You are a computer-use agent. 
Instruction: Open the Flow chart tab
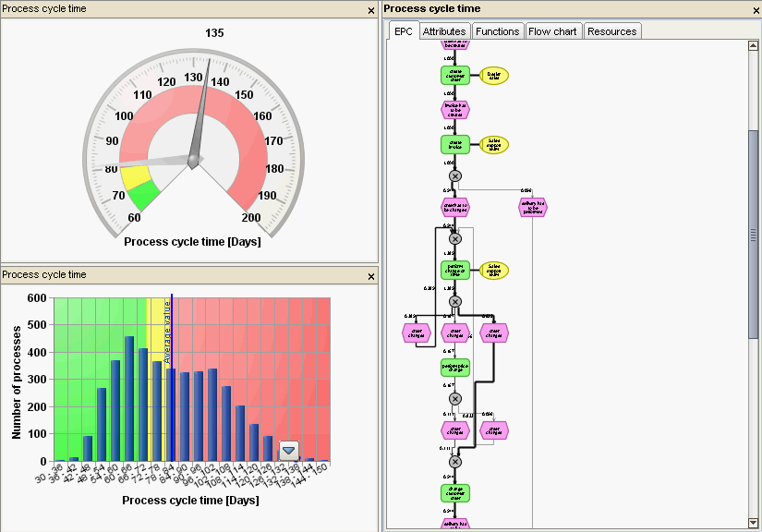(x=552, y=31)
